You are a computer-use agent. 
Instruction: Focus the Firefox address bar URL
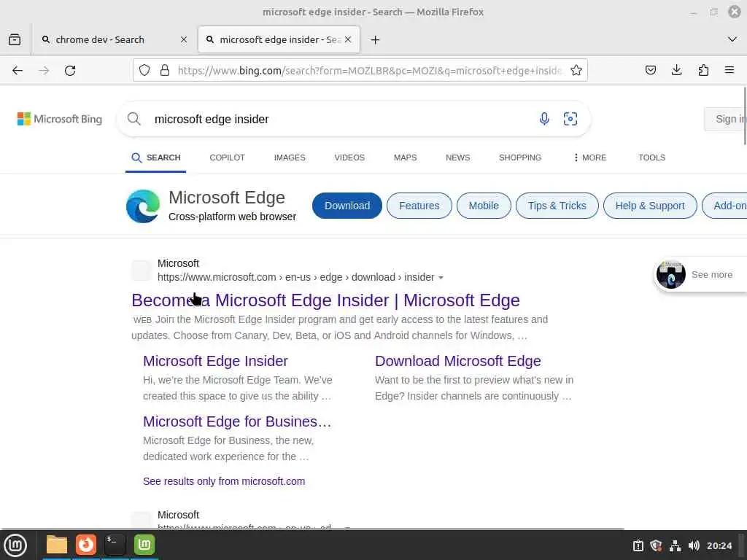click(x=370, y=71)
